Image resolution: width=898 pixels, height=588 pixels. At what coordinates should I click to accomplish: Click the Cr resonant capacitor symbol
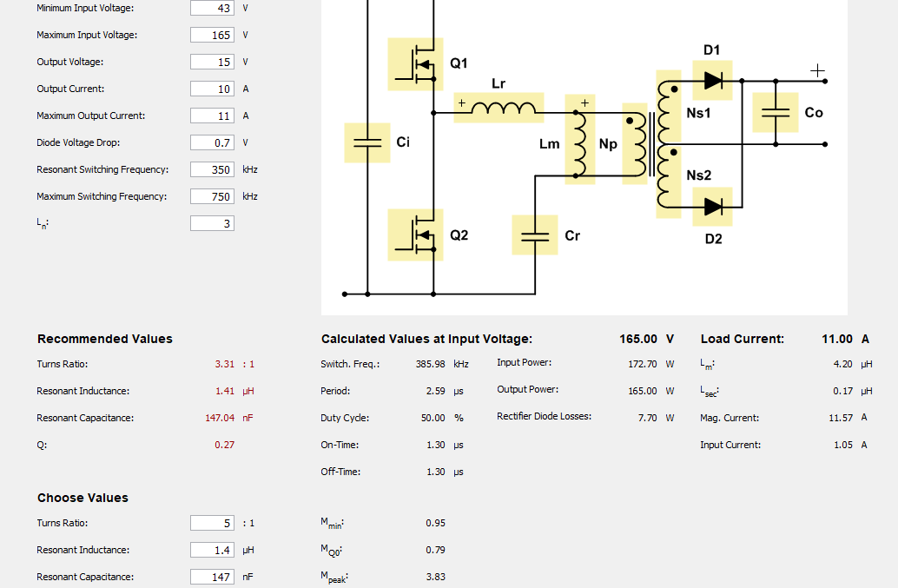[534, 235]
